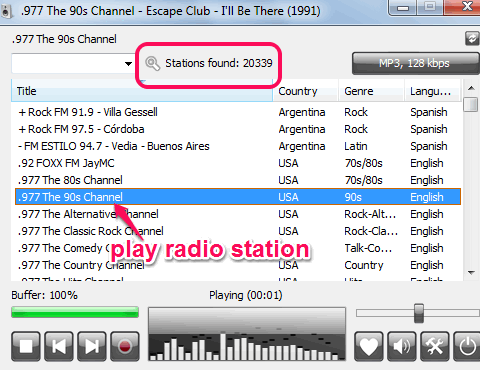Sort stations by the Genre column
The height and width of the screenshot is (370, 480).
click(372, 91)
